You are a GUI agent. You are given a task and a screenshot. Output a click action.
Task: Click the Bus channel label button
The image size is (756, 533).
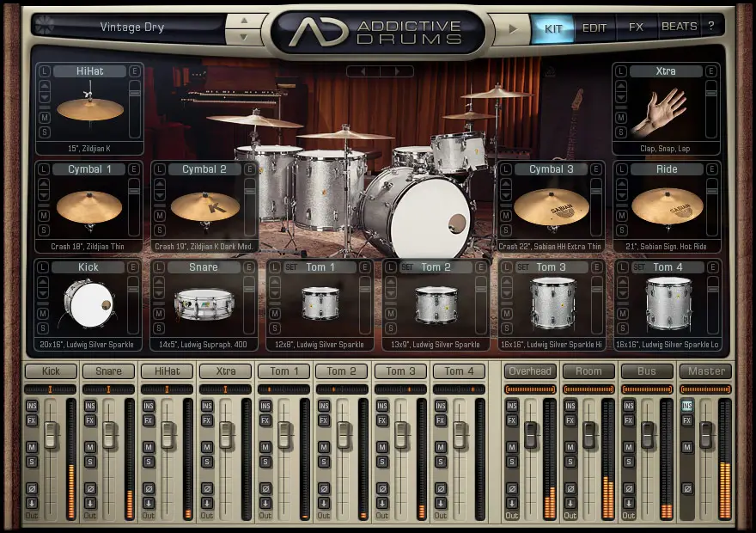pyautogui.click(x=647, y=371)
